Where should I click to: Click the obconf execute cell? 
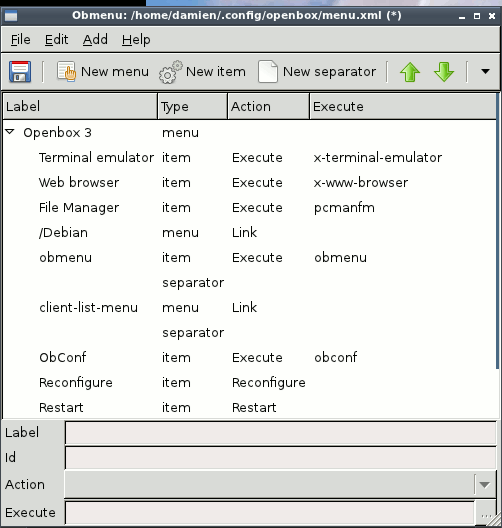pyautogui.click(x=336, y=357)
